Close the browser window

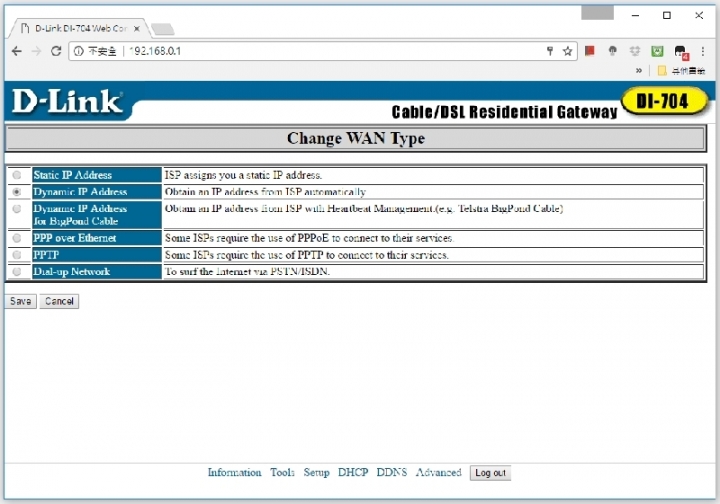pyautogui.click(x=699, y=15)
